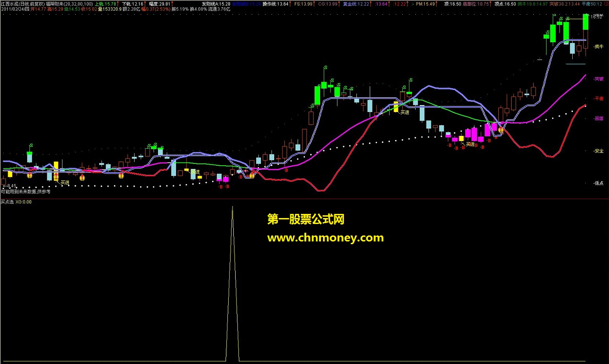Select the 顶:16.50 readout
The width and height of the screenshot is (609, 364).
tap(453, 4)
